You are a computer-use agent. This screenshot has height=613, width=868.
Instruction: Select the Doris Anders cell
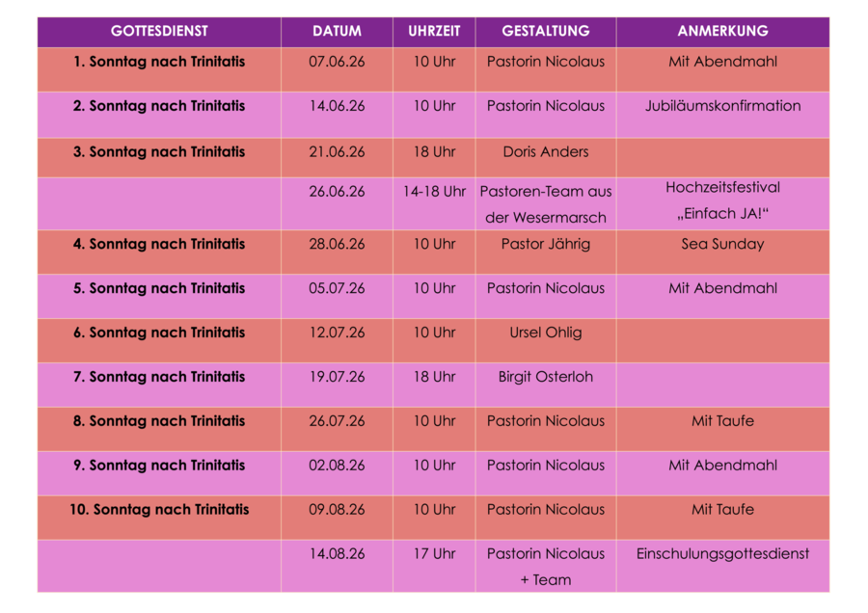point(546,158)
